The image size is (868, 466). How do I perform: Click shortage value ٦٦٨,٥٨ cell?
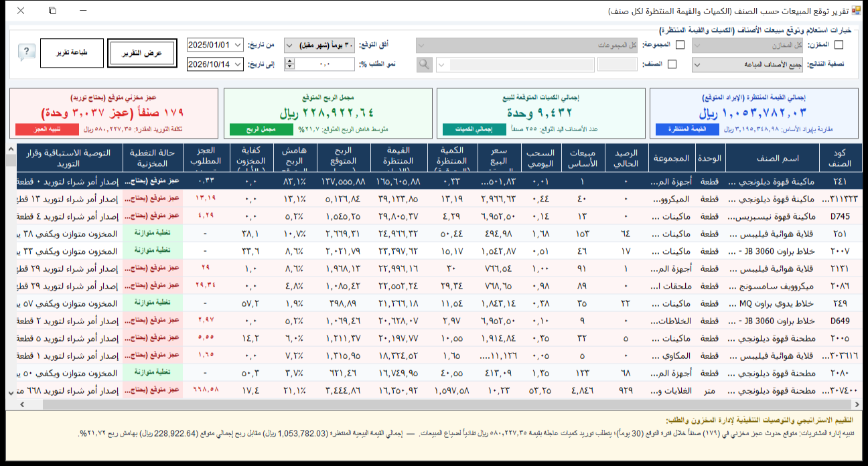(206, 389)
